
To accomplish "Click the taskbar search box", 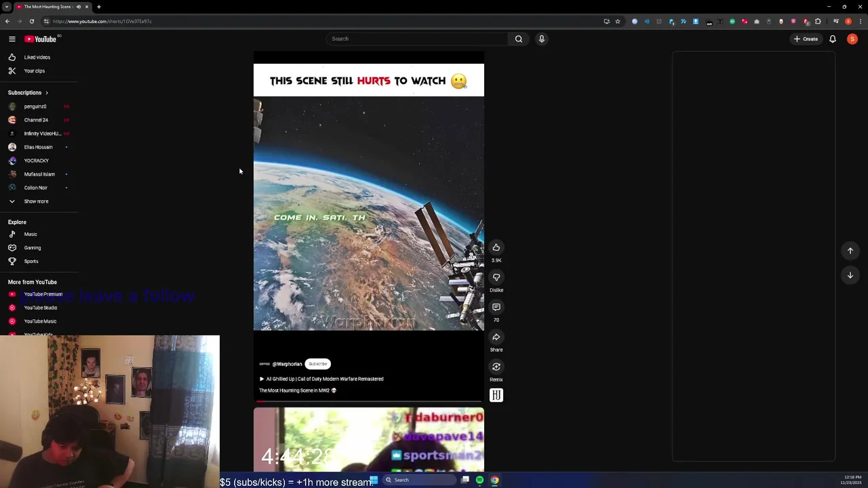I will point(419,480).
